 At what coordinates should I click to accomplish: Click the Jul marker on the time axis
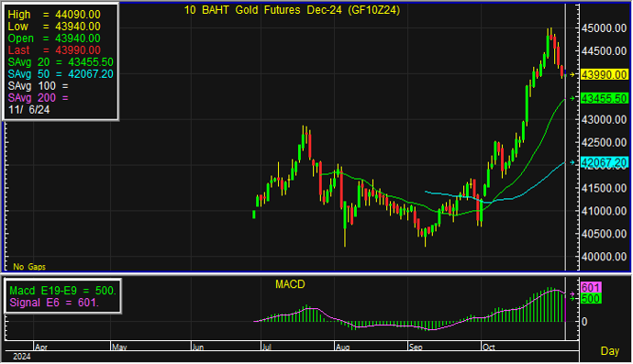pos(266,347)
